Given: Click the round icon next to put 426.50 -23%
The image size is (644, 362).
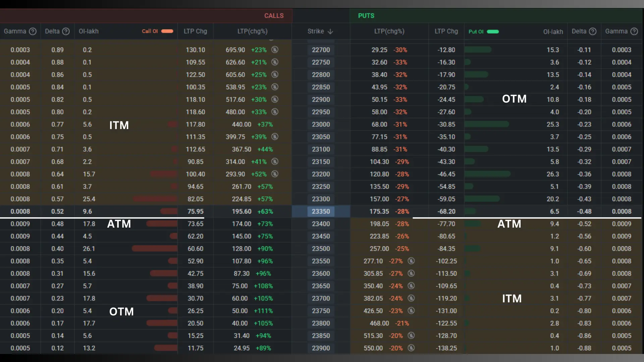Looking at the screenshot, I should point(411,310).
